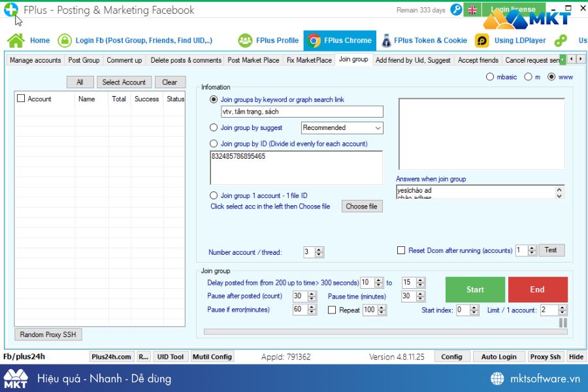Open Delete posts & comments tab
The height and width of the screenshot is (392, 588).
(x=186, y=60)
